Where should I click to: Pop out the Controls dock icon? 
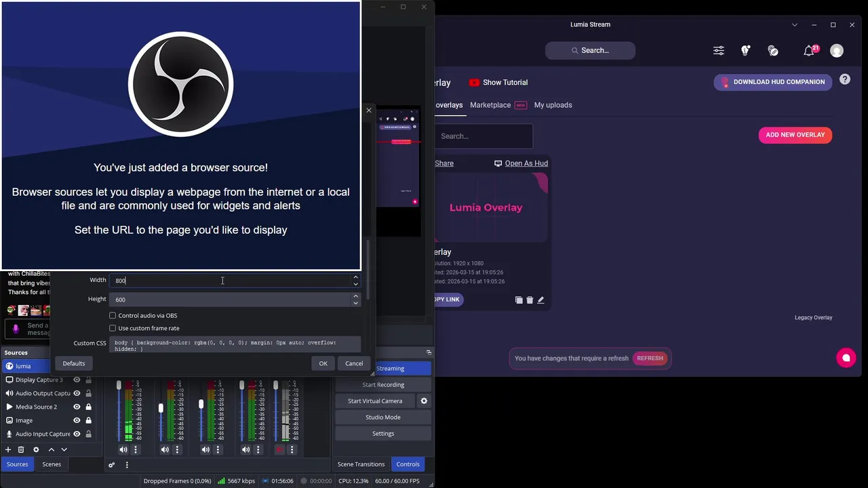[x=429, y=352]
